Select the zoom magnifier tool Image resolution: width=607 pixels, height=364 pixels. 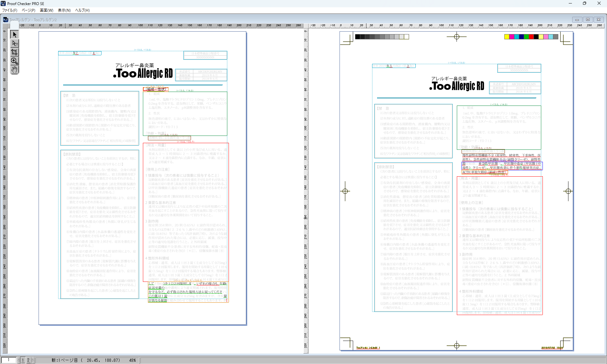point(15,61)
